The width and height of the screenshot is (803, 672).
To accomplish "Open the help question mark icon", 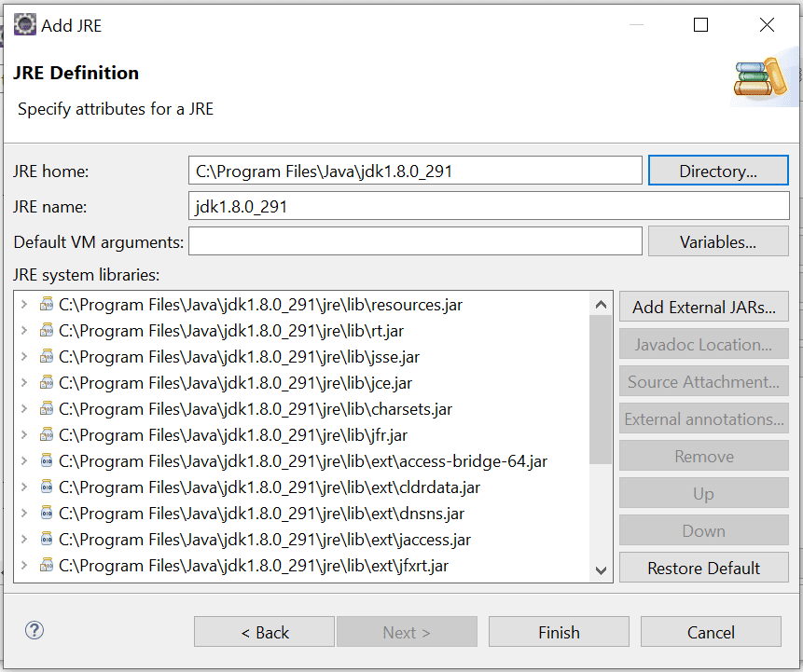I will point(34,630).
